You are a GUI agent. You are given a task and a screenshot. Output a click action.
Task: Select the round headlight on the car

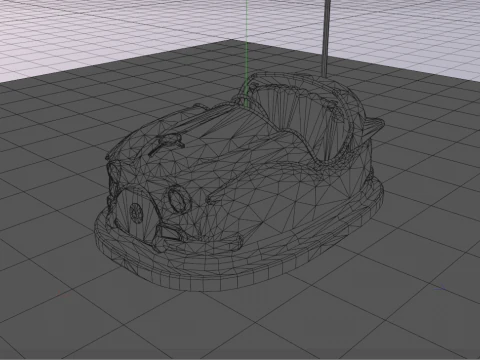pyautogui.click(x=179, y=199)
